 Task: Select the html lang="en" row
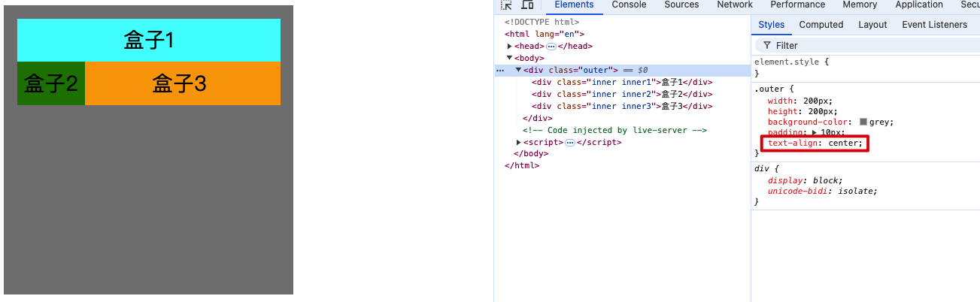coord(545,35)
